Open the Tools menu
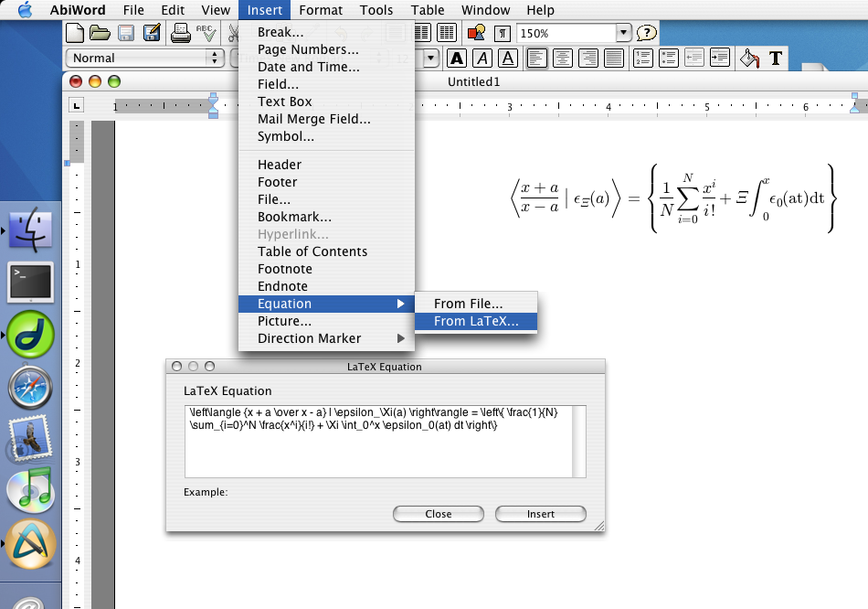868x609 pixels. coord(376,10)
